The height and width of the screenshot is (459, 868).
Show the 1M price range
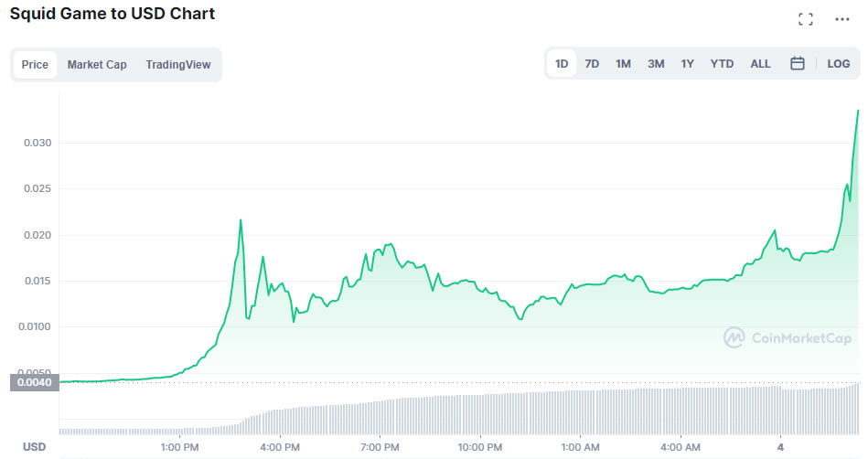[x=623, y=64]
